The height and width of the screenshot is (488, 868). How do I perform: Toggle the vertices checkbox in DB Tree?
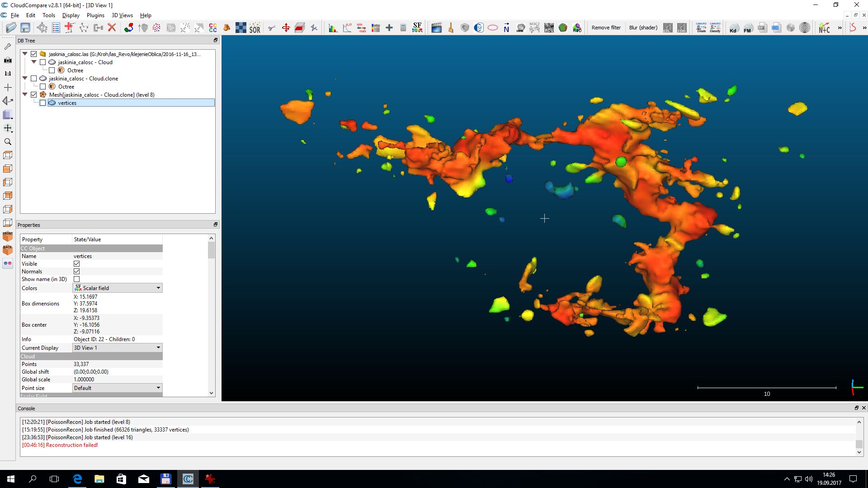43,103
